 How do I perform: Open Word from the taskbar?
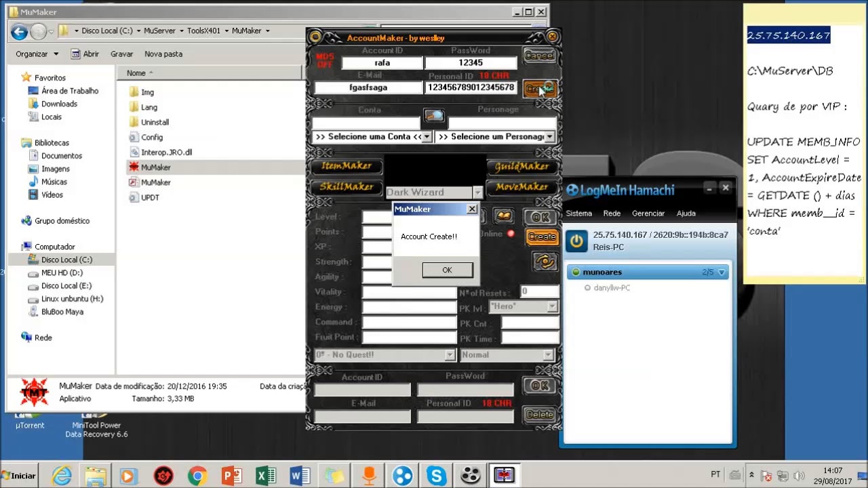(300, 476)
